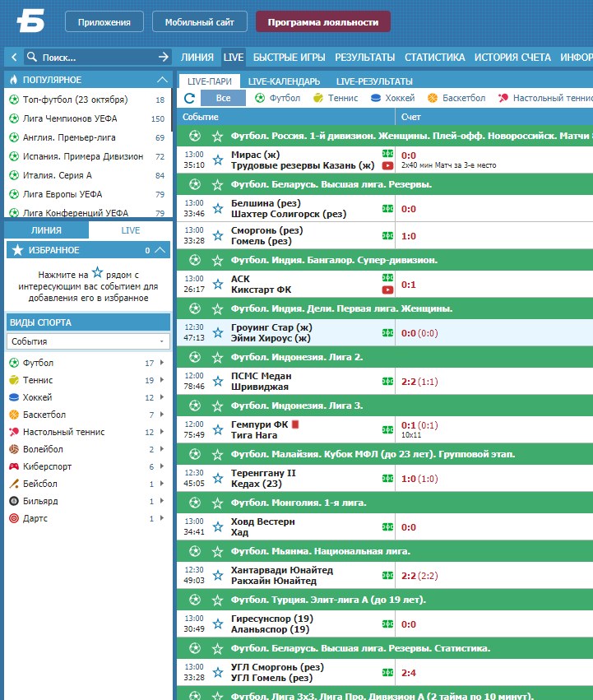Viewport: 593px width, 700px height.
Task: Favorite the Футбол. Индонезия. Лига 2 league
Action: [217, 357]
